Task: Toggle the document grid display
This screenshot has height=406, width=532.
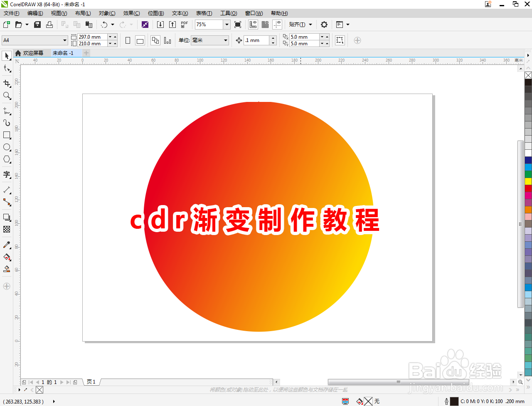Action: 265,25
